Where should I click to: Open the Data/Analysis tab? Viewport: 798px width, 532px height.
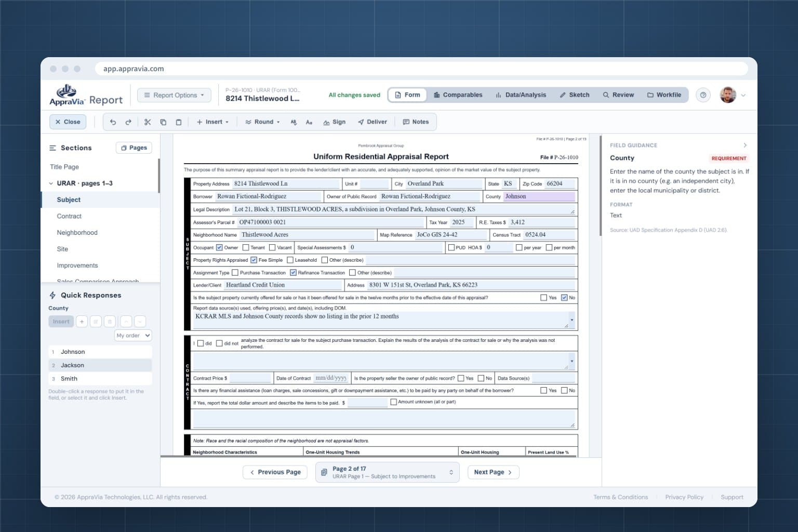tap(521, 95)
